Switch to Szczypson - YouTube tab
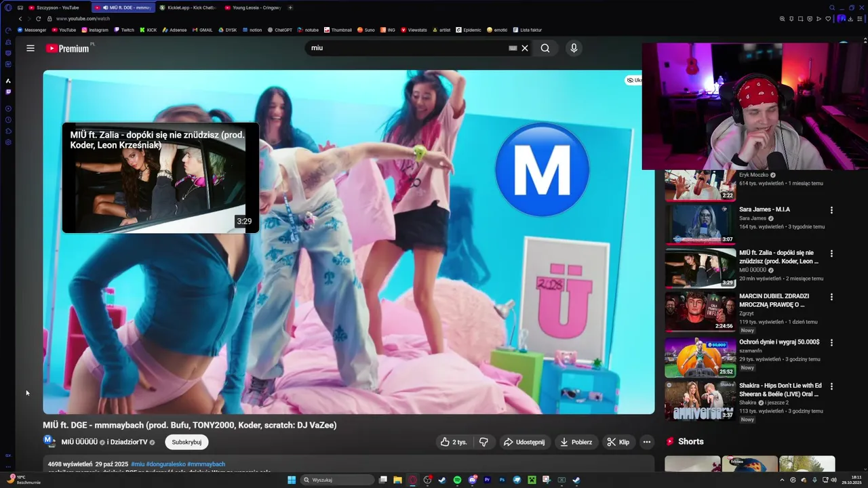 pyautogui.click(x=57, y=7)
